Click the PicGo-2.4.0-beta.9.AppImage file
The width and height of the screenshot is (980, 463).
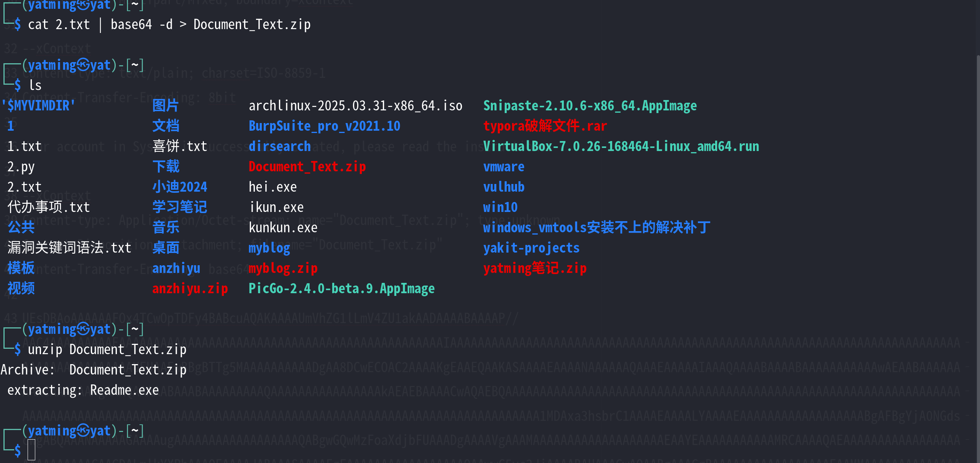point(341,289)
